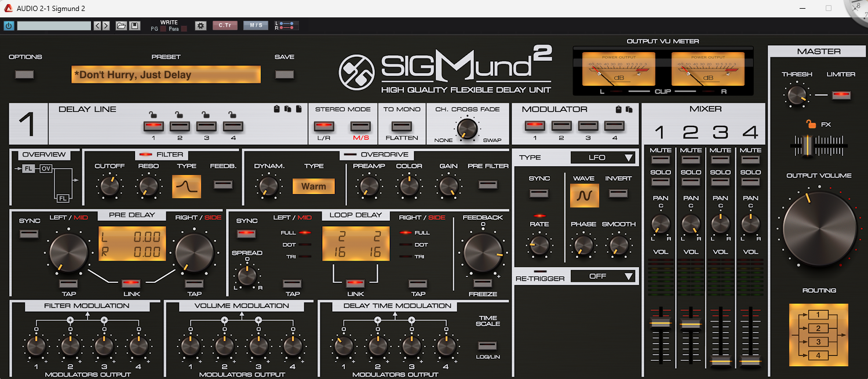Open the settings gear in host toolbar
The image size is (868, 379).
click(201, 25)
